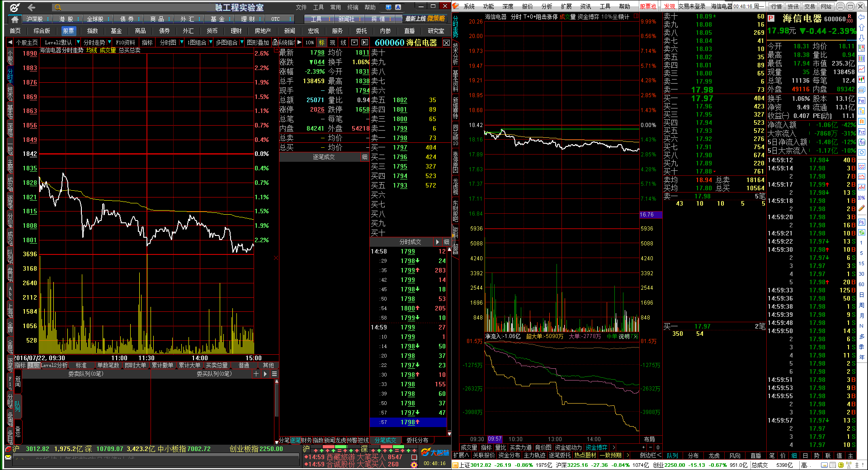Image resolution: width=868 pixels, height=470 pixels.
Task: Open 分析 menu in right window
Action: click(547, 6)
